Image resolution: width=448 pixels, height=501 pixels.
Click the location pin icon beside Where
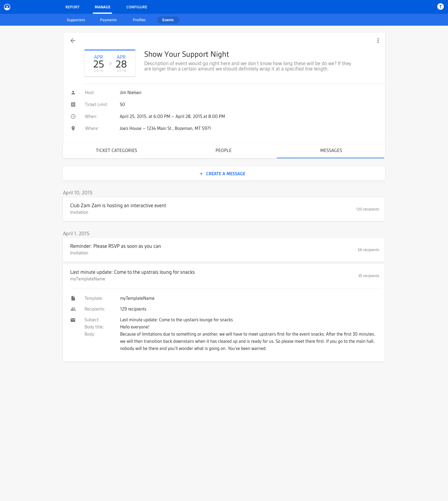(x=73, y=128)
